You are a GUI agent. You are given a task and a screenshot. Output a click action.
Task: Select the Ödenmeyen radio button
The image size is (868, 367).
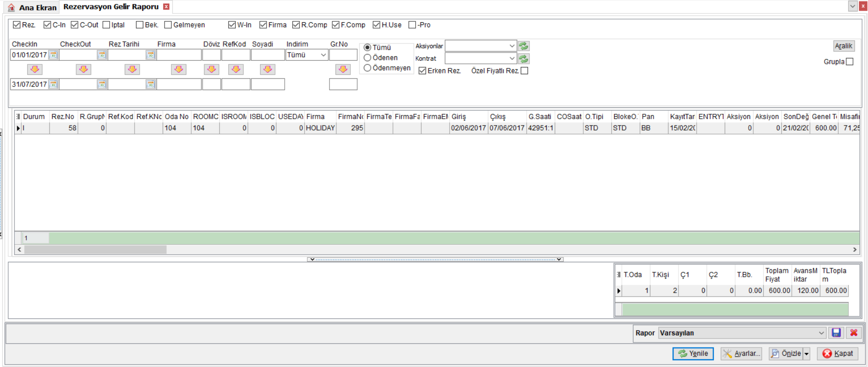click(368, 68)
